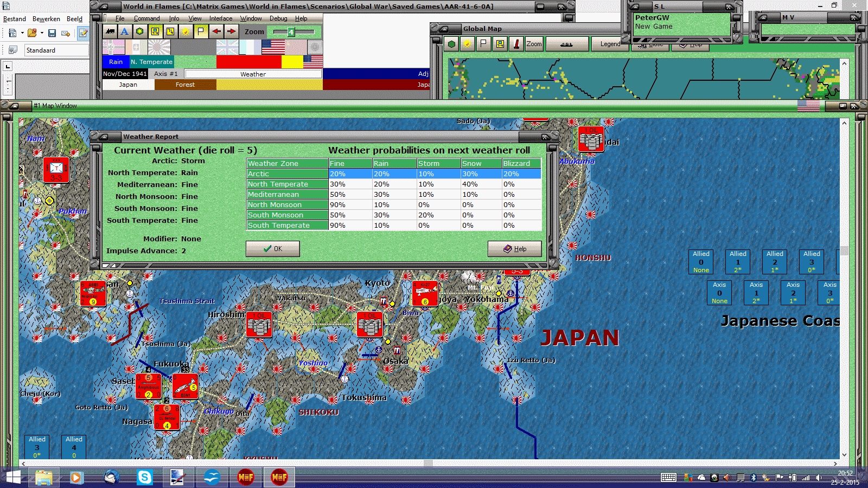
Task: Select the German flag
Action: [x=114, y=47]
